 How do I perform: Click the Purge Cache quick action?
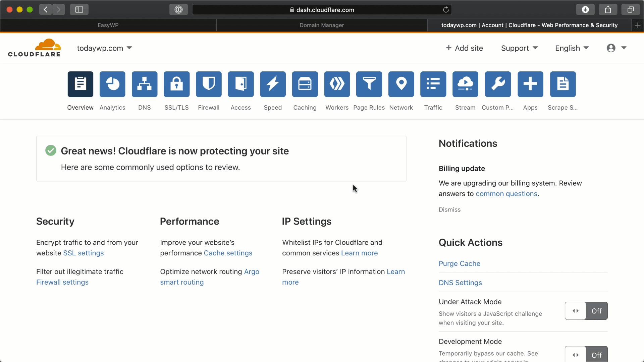[x=460, y=263]
